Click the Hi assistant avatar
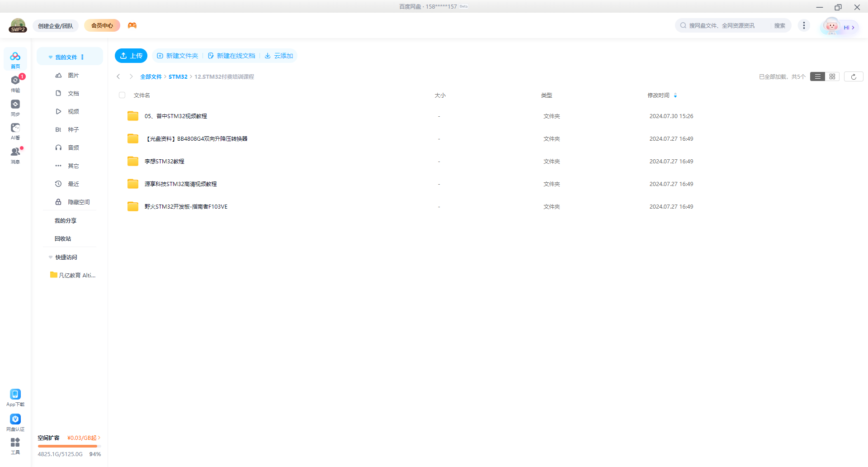The height and width of the screenshot is (467, 868). 831,26
